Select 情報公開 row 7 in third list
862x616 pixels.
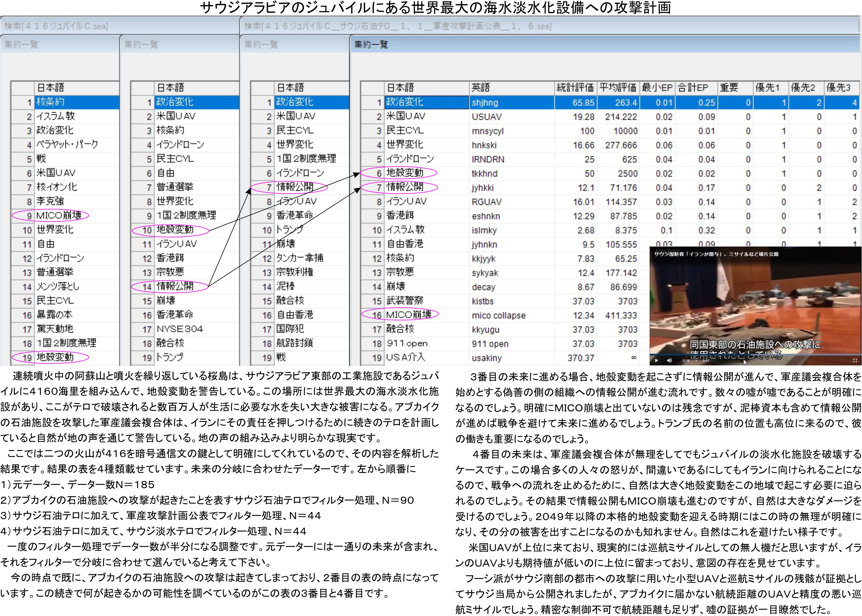point(295,187)
